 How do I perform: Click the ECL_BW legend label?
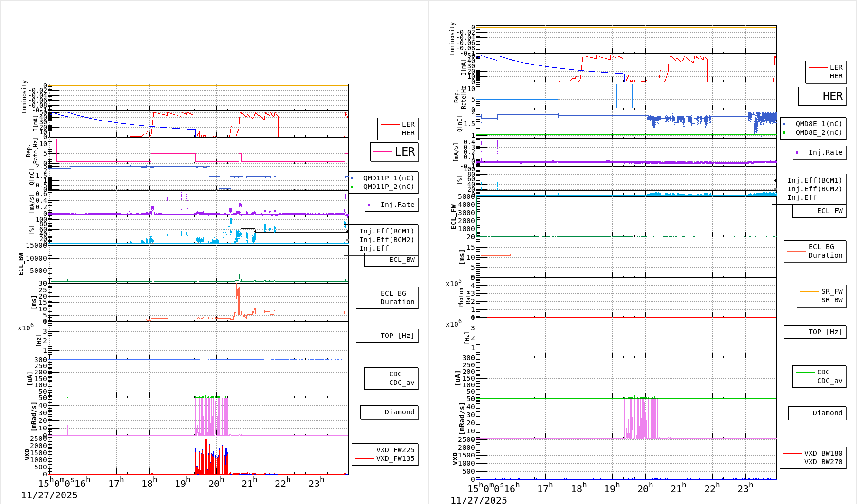pyautogui.click(x=401, y=260)
